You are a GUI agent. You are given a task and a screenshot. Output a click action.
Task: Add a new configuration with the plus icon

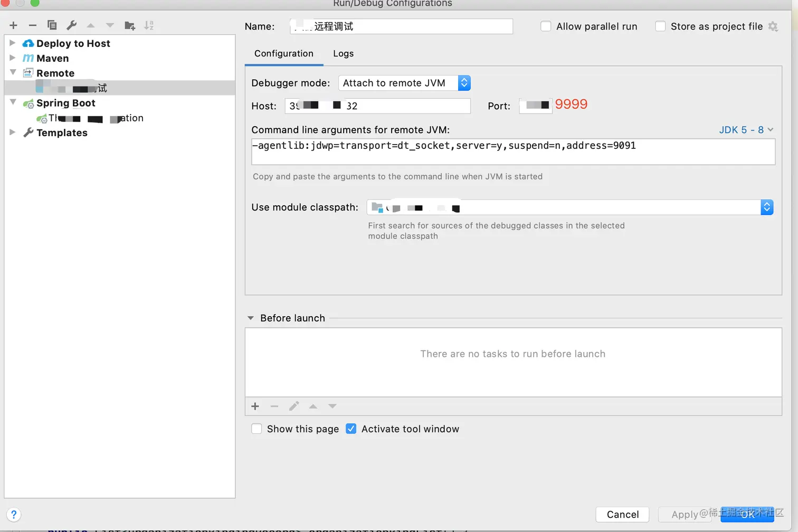point(14,25)
